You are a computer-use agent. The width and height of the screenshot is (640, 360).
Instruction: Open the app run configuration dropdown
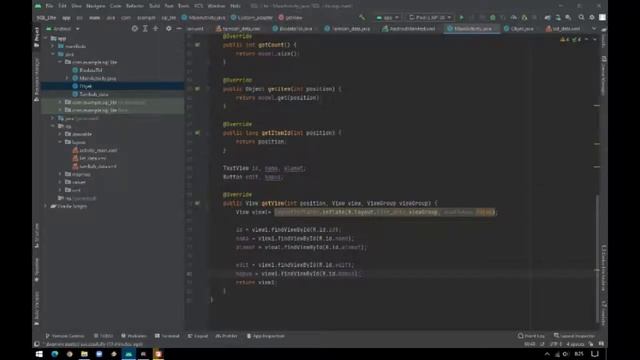point(387,18)
